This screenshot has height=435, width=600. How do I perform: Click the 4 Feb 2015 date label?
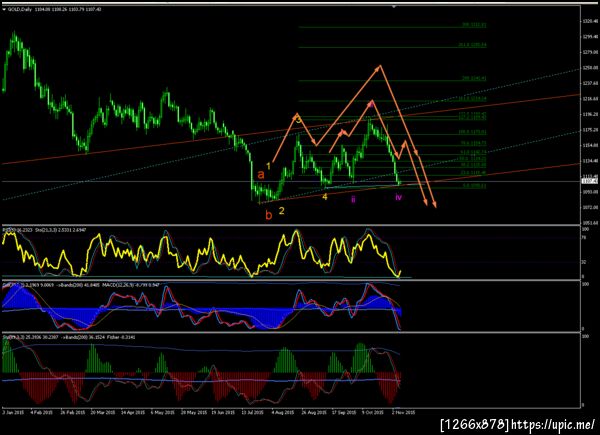coord(42,413)
